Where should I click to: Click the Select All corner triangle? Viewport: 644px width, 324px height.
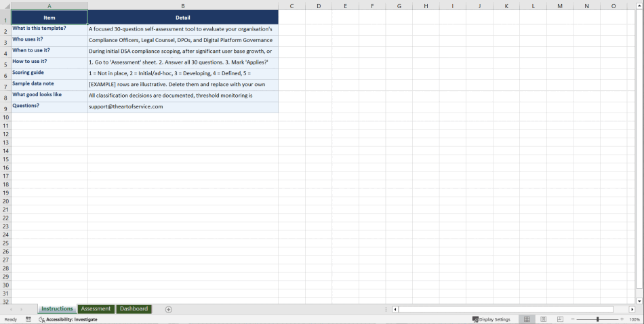(5, 6)
